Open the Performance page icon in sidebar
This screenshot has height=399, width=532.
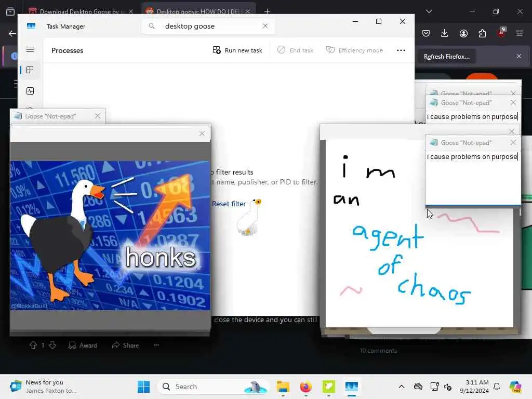[30, 91]
